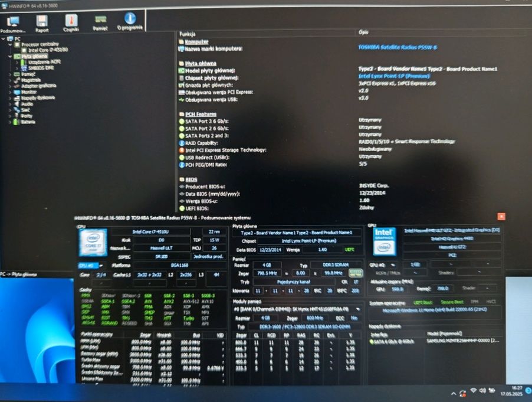Click the Intel Core i7 CPU logo

(x=93, y=242)
